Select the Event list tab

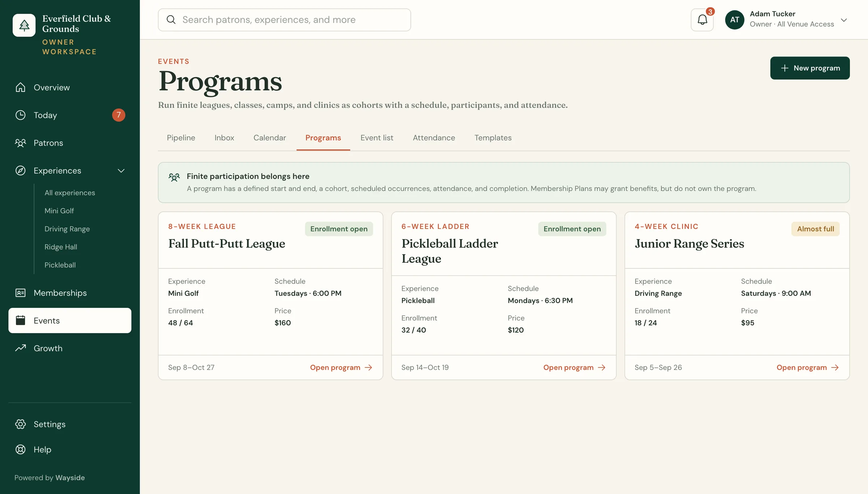coord(377,138)
